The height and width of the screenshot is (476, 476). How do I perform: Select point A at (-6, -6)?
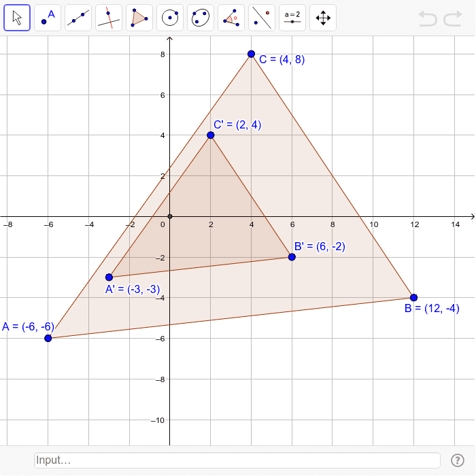tap(48, 338)
